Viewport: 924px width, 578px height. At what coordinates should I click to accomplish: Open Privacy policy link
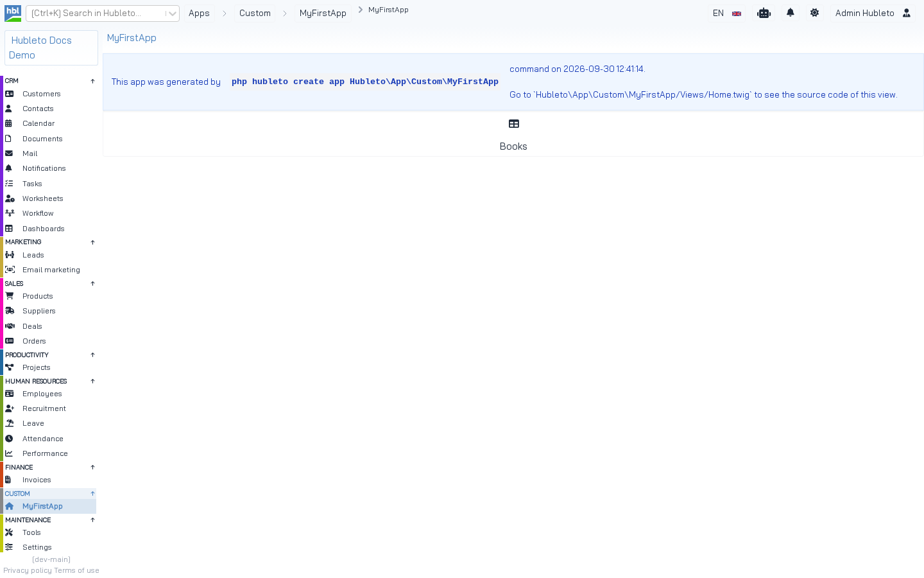(x=28, y=570)
